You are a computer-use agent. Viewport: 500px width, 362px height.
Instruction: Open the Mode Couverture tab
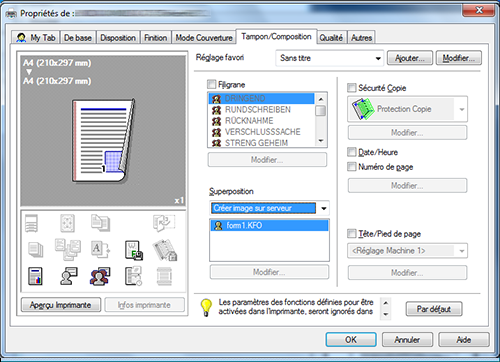(x=204, y=38)
